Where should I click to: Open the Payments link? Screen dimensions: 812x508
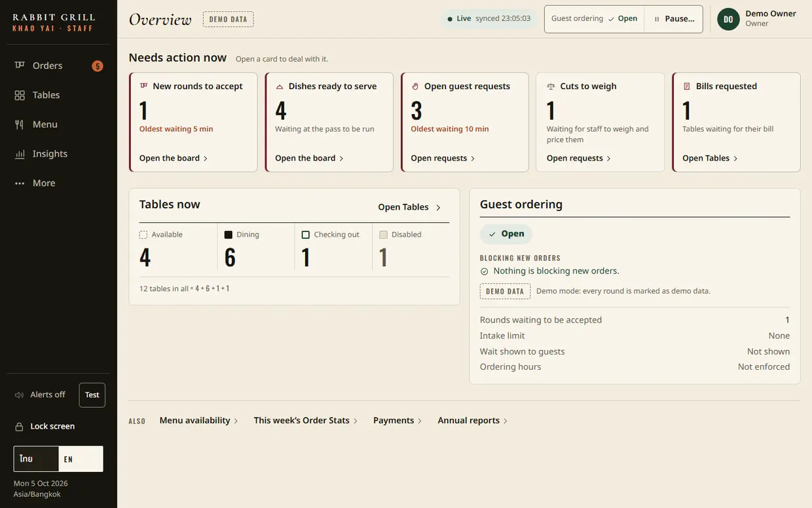(398, 421)
